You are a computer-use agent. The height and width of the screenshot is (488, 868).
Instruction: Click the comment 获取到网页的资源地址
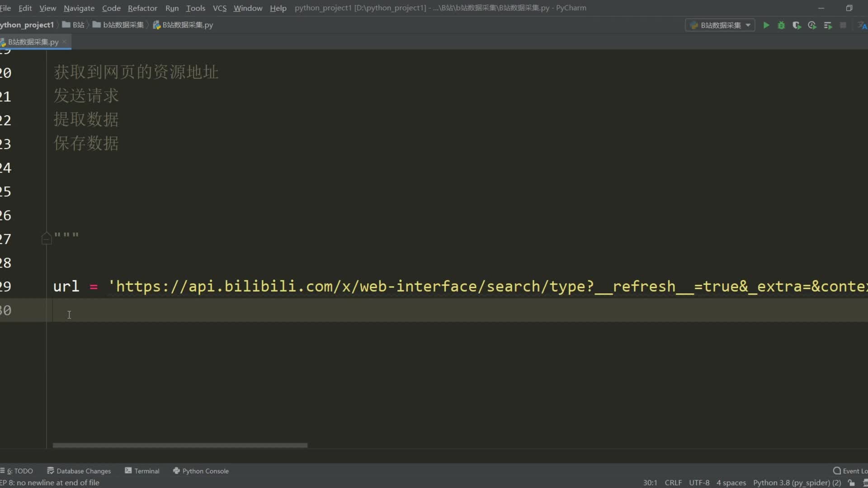click(136, 72)
